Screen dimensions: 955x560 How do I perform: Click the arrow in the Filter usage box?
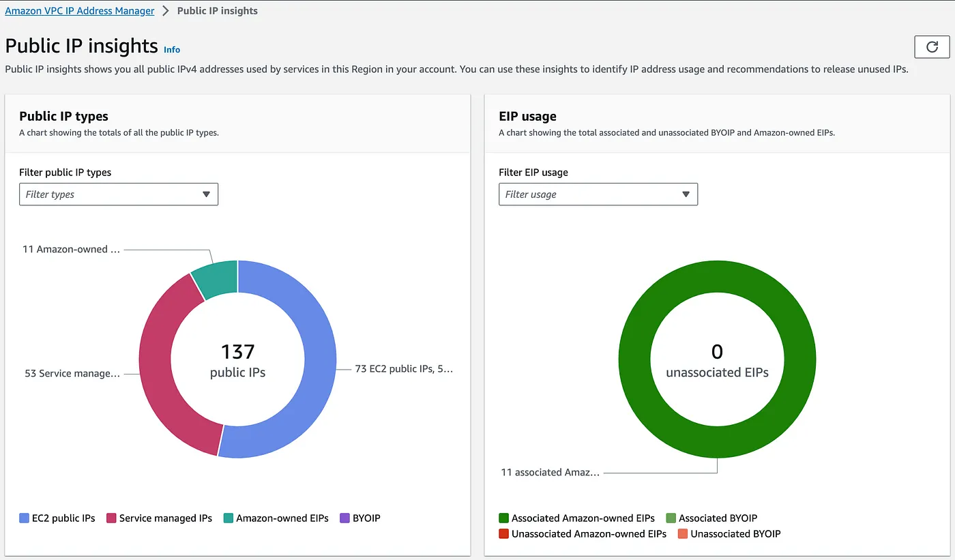click(686, 194)
